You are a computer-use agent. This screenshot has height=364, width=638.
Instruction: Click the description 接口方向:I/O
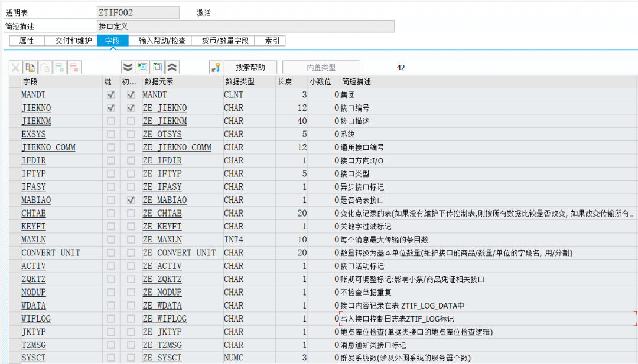click(362, 161)
